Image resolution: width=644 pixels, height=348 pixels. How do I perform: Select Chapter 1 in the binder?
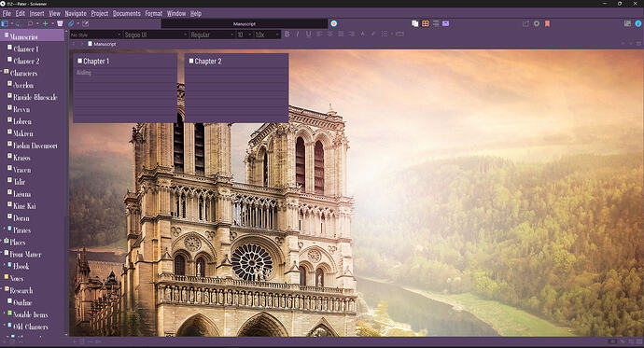[x=26, y=49]
